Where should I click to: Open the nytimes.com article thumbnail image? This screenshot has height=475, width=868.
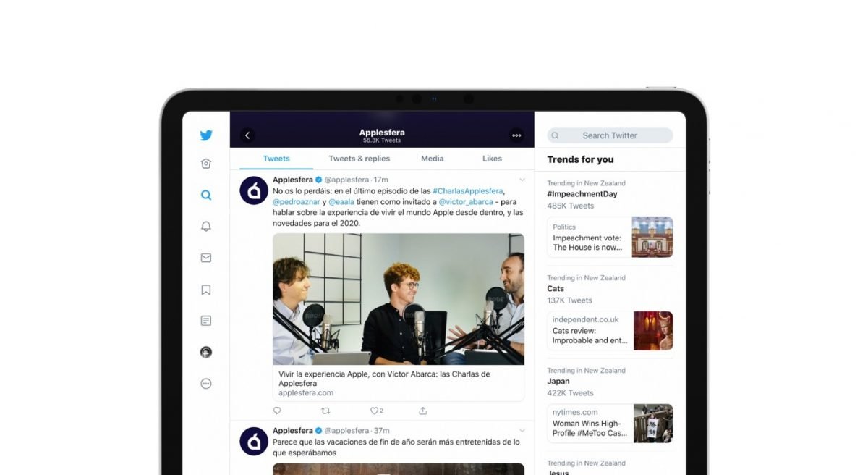click(x=653, y=424)
